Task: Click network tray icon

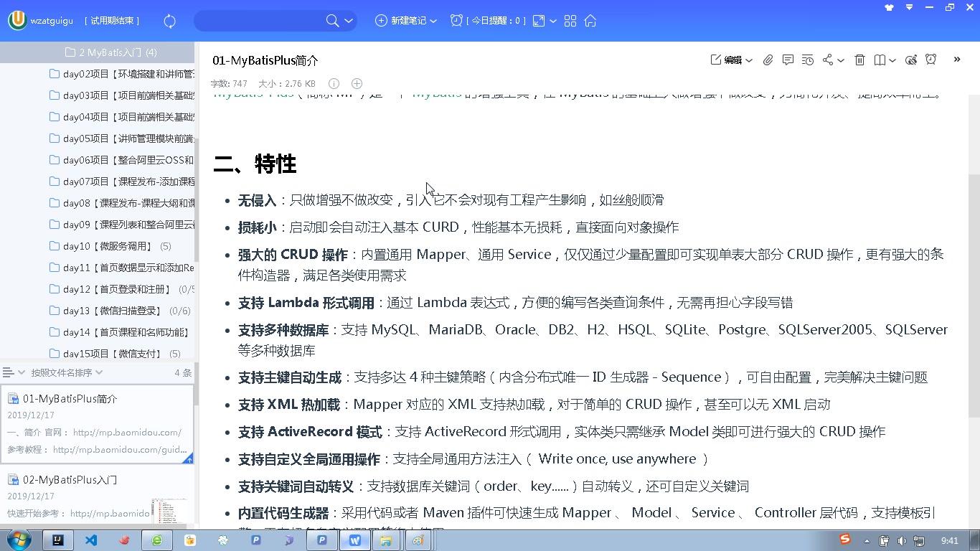Action: point(919,540)
